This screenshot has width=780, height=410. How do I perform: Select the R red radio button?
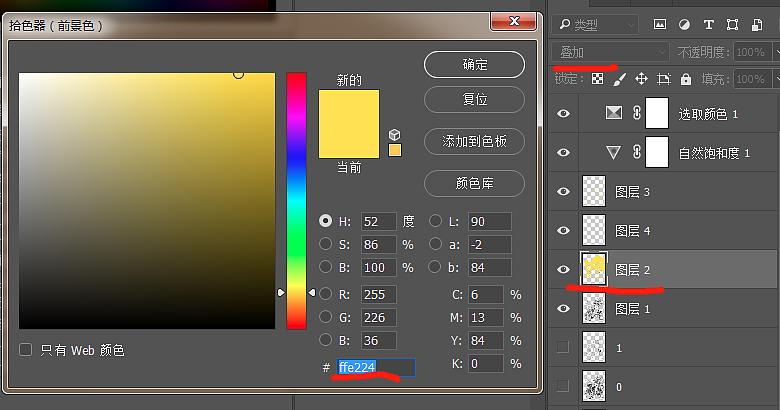pyautogui.click(x=325, y=294)
